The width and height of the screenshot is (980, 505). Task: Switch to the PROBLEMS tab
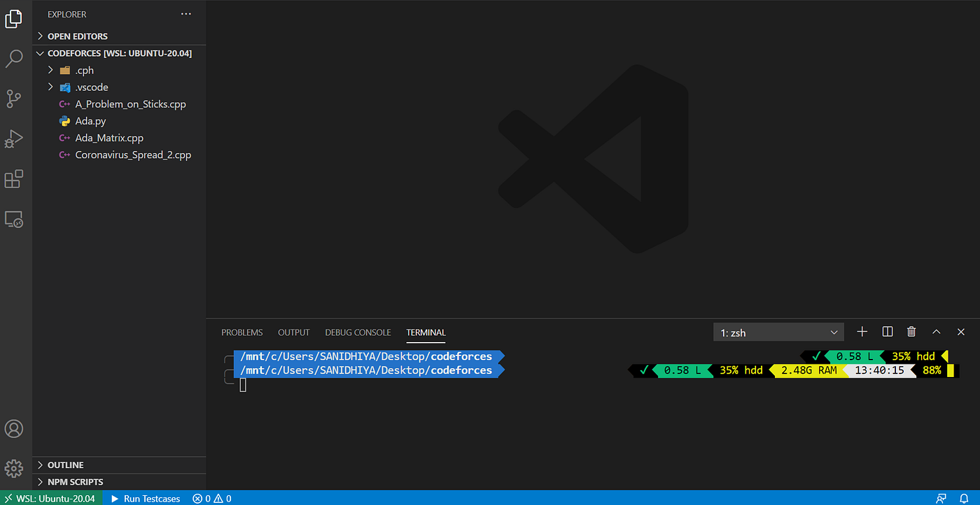point(241,332)
